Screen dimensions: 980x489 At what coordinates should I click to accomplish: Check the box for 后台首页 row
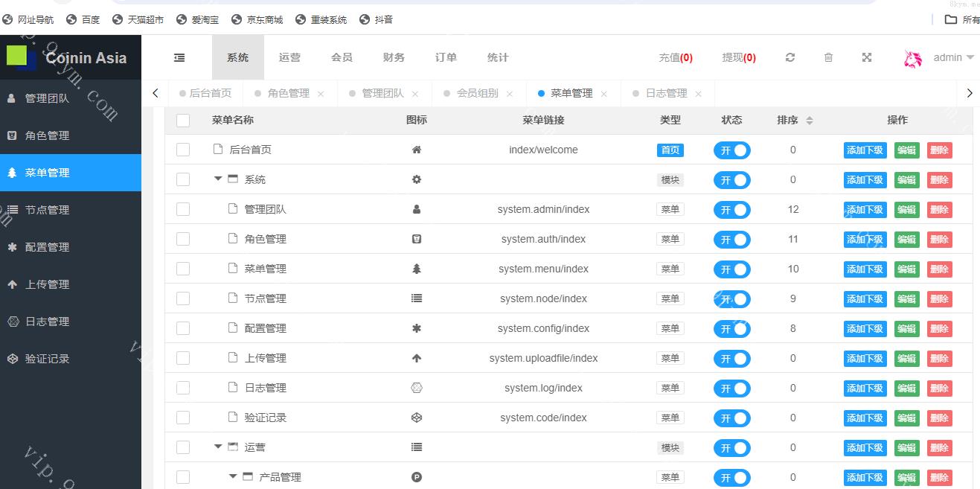click(x=183, y=150)
